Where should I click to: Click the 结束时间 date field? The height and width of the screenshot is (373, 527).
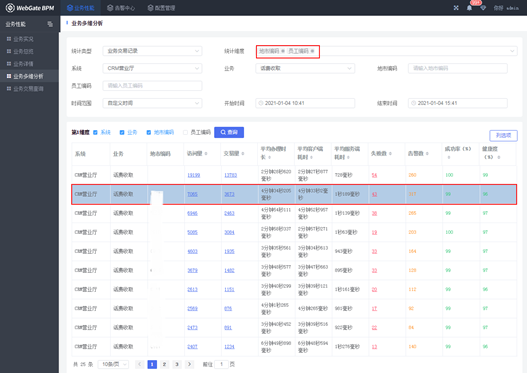click(458, 103)
